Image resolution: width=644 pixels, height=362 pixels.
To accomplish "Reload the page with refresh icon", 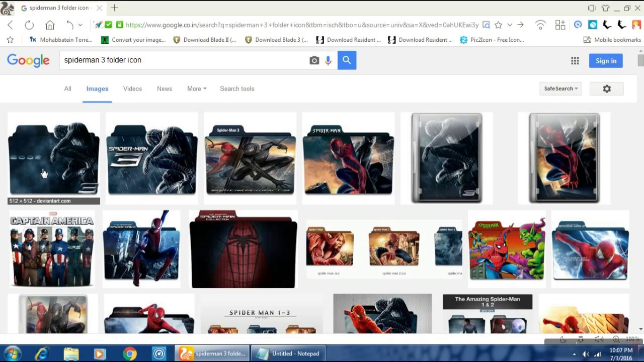I will click(x=29, y=25).
